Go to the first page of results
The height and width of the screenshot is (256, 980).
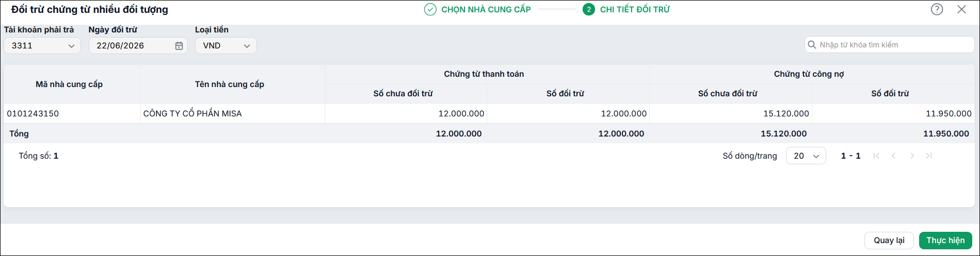(876, 156)
